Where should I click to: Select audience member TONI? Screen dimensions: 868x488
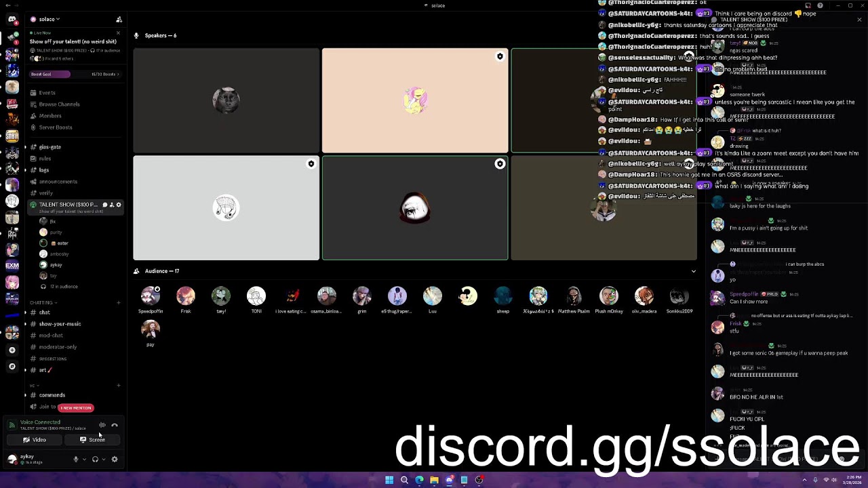click(x=256, y=300)
